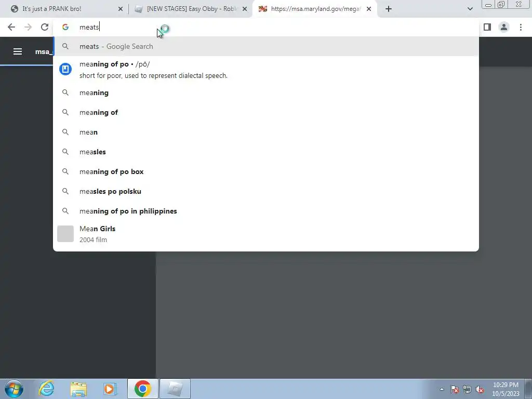This screenshot has width=532, height=399.
Task: Go back with the browser back arrow
Action: coord(11,27)
